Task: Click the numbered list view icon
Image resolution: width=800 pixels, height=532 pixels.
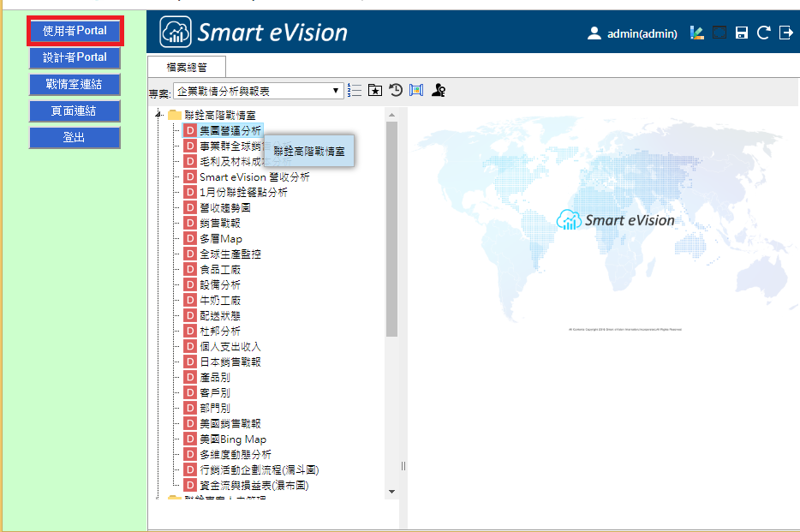Action: [355, 90]
